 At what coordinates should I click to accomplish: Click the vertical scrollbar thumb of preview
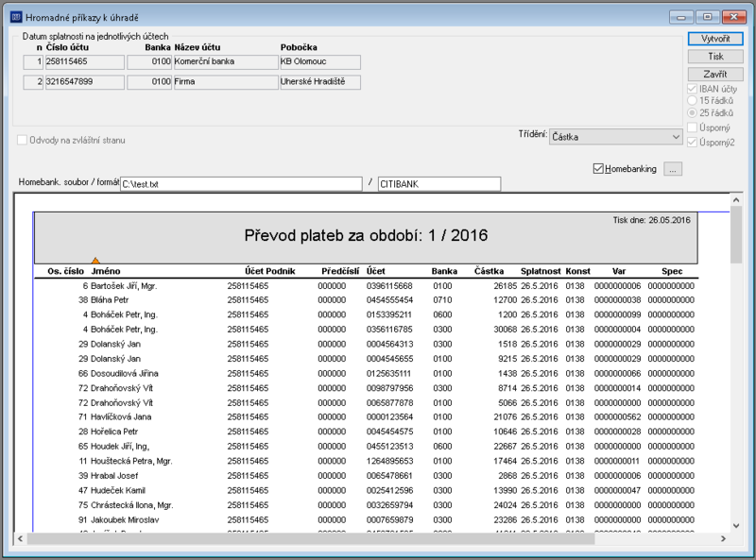point(736,235)
